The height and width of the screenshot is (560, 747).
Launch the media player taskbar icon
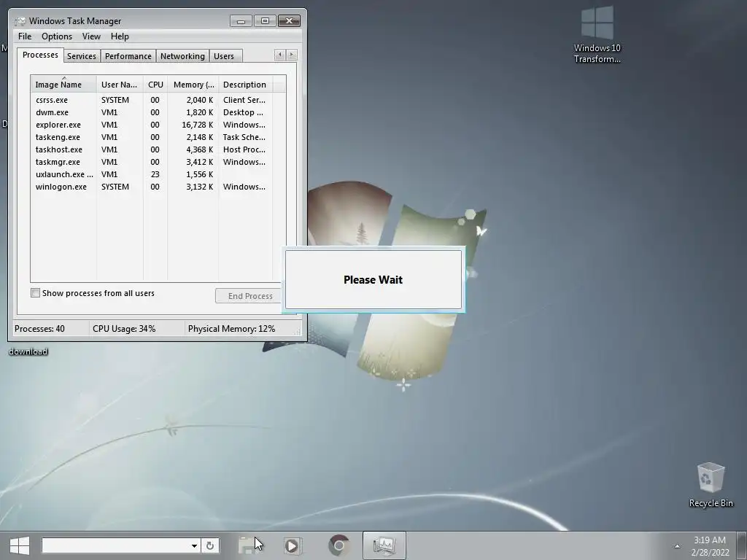pyautogui.click(x=292, y=545)
